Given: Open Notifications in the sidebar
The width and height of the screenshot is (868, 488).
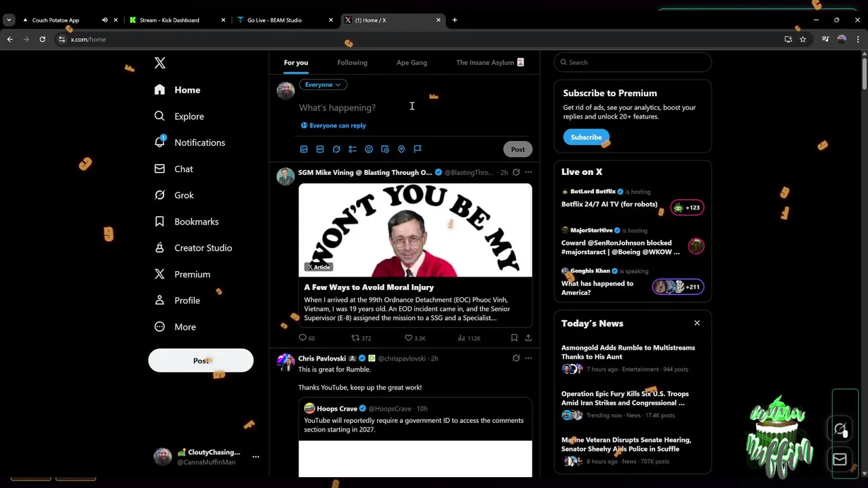Looking at the screenshot, I should [189, 142].
